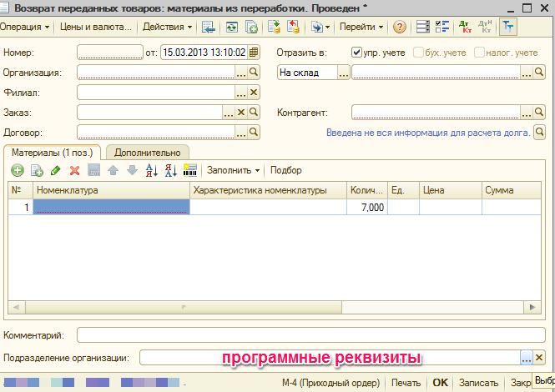Image resolution: width=555 pixels, height=392 pixels.
Task: Expand the 'Заполнить' dropdown
Action: pyautogui.click(x=232, y=170)
